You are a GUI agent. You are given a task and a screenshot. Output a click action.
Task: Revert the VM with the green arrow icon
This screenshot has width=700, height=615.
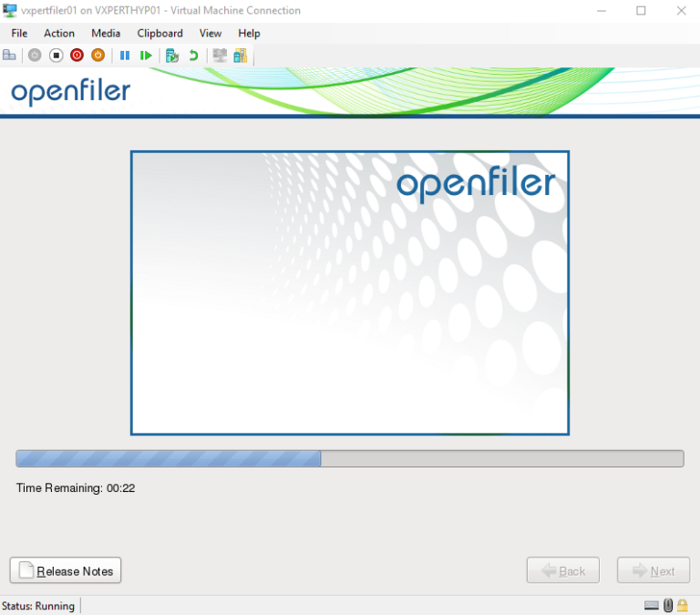(x=193, y=56)
